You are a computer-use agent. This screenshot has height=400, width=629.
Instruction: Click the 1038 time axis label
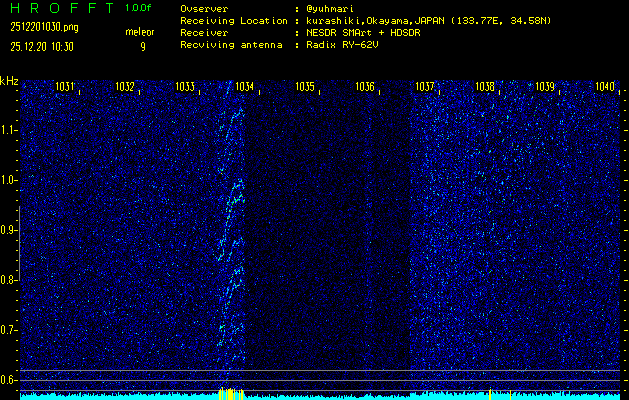485,86
